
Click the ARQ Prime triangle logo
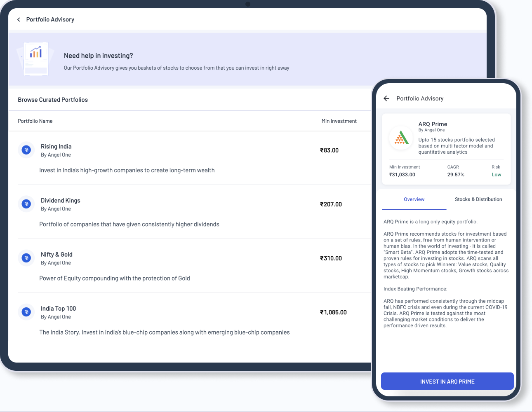[401, 138]
